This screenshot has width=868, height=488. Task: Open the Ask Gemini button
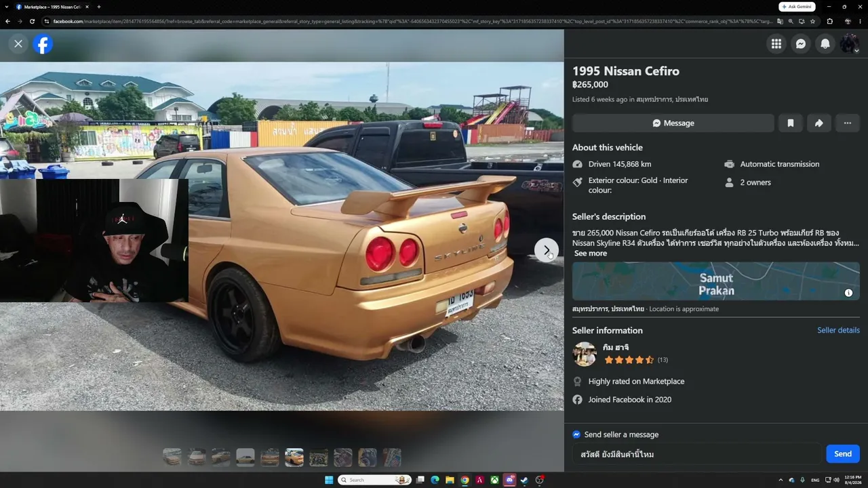click(x=797, y=7)
